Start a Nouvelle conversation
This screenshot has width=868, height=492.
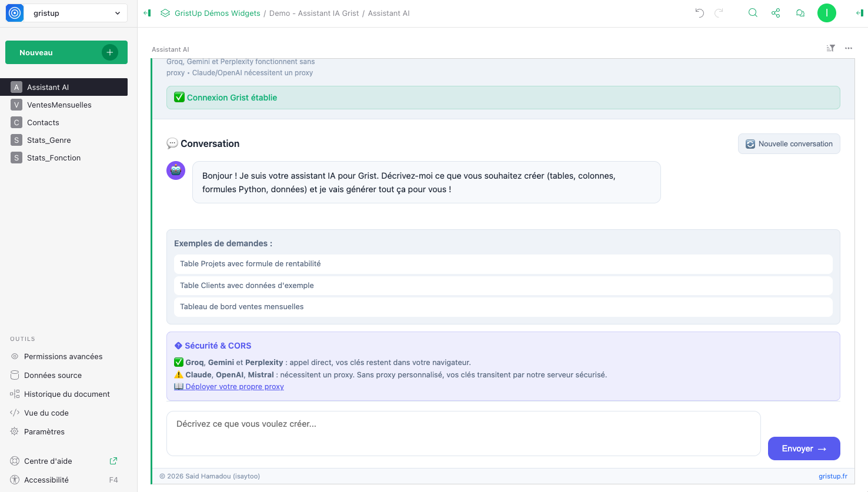(x=789, y=144)
